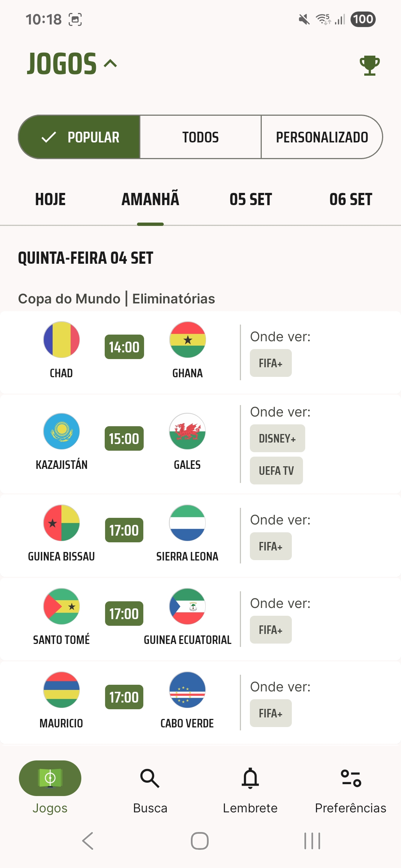Tap Android back navigation arrow
Image resolution: width=401 pixels, height=868 pixels.
(88, 841)
